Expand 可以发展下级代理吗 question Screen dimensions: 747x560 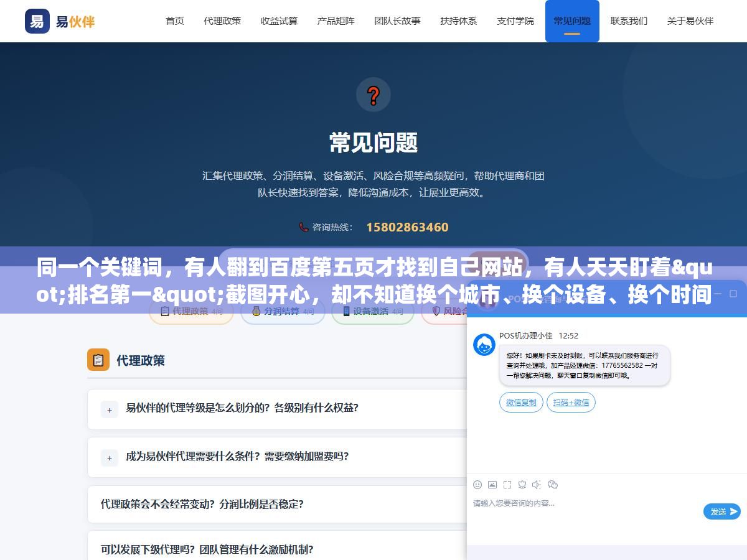[x=277, y=549]
